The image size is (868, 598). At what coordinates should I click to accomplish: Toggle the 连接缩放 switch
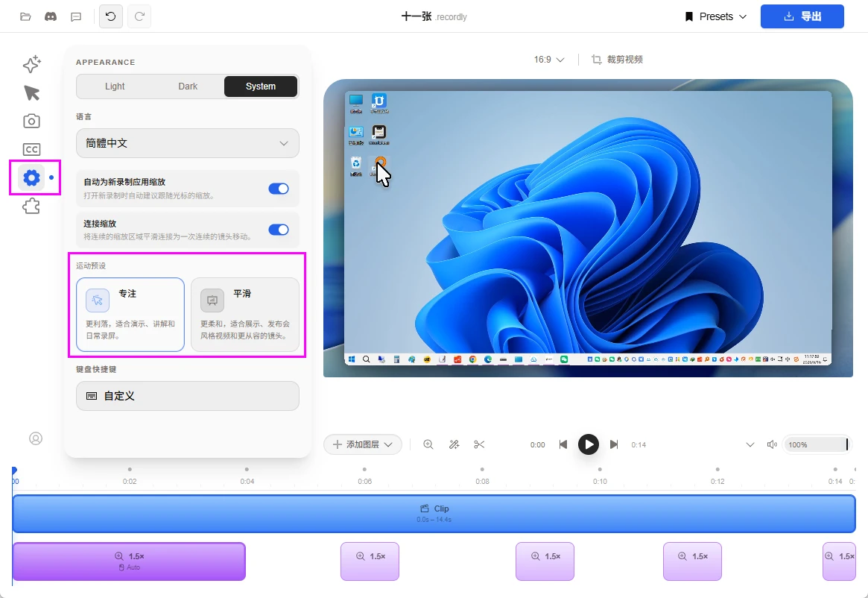279,230
